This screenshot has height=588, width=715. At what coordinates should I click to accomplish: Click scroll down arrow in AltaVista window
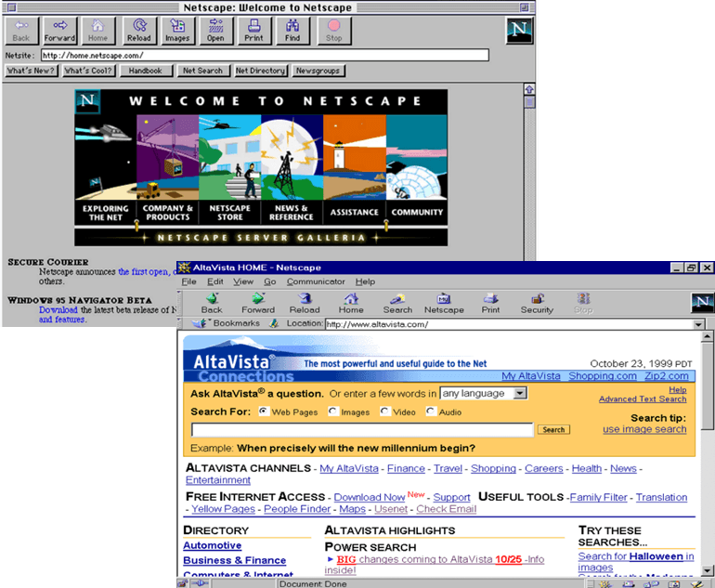coord(707,570)
